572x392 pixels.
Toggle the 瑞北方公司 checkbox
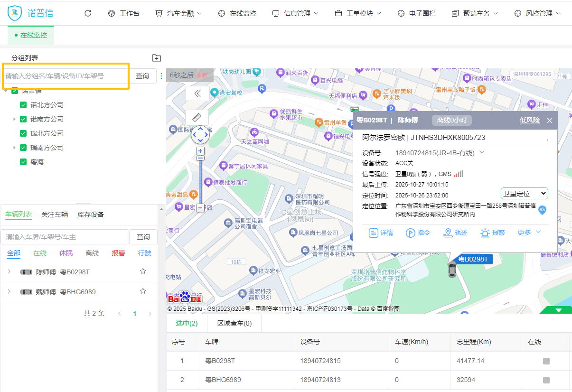coord(23,133)
